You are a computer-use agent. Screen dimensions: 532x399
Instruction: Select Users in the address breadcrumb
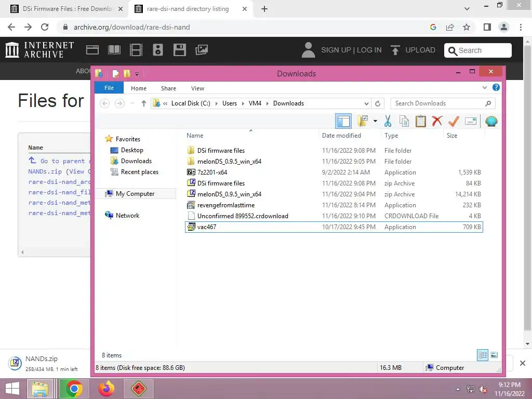tap(229, 103)
